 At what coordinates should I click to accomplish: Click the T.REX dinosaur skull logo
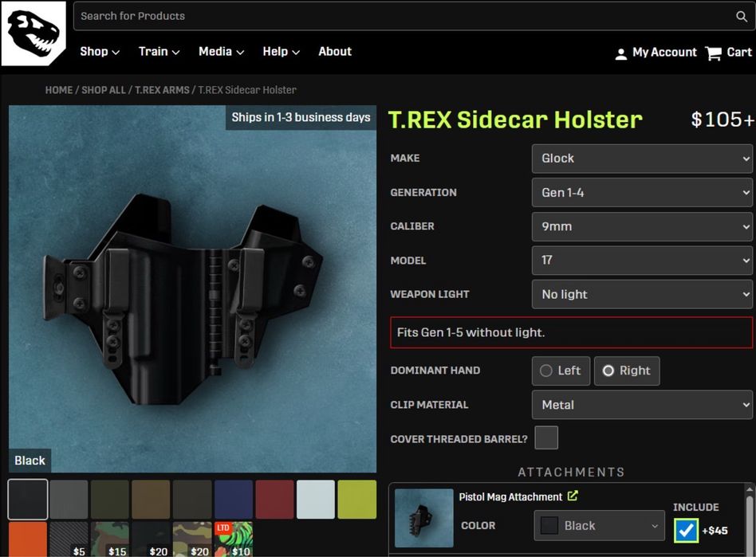coord(33,33)
